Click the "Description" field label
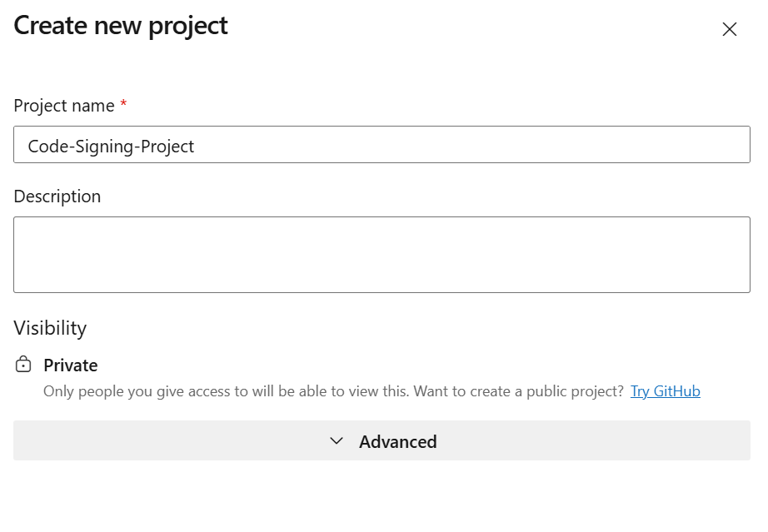768x532 pixels. coord(57,196)
